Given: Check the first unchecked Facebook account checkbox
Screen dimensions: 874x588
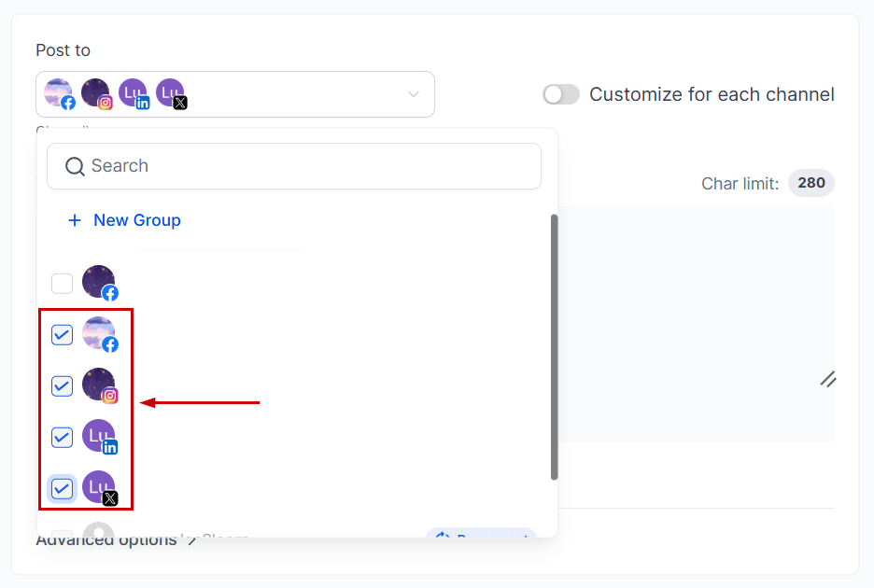Looking at the screenshot, I should tap(62, 283).
